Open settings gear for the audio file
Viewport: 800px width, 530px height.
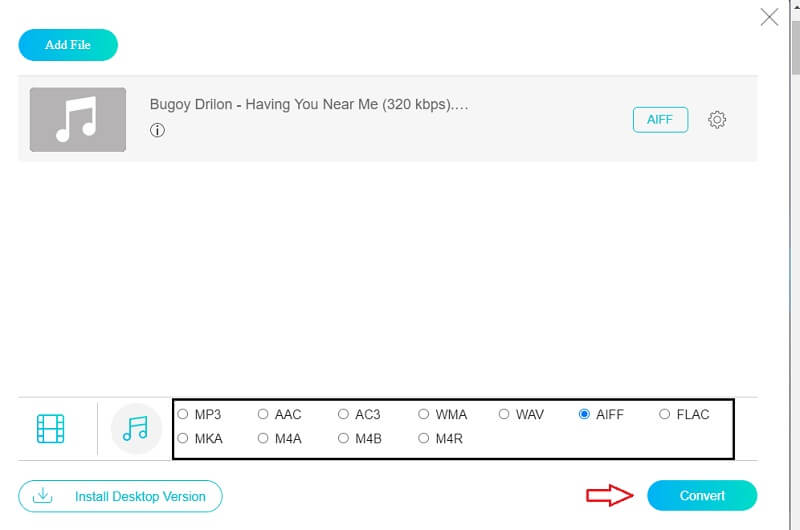coord(717,120)
